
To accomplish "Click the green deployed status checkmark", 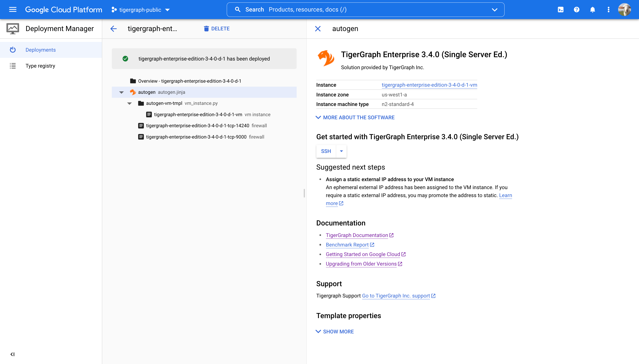I will 125,59.
